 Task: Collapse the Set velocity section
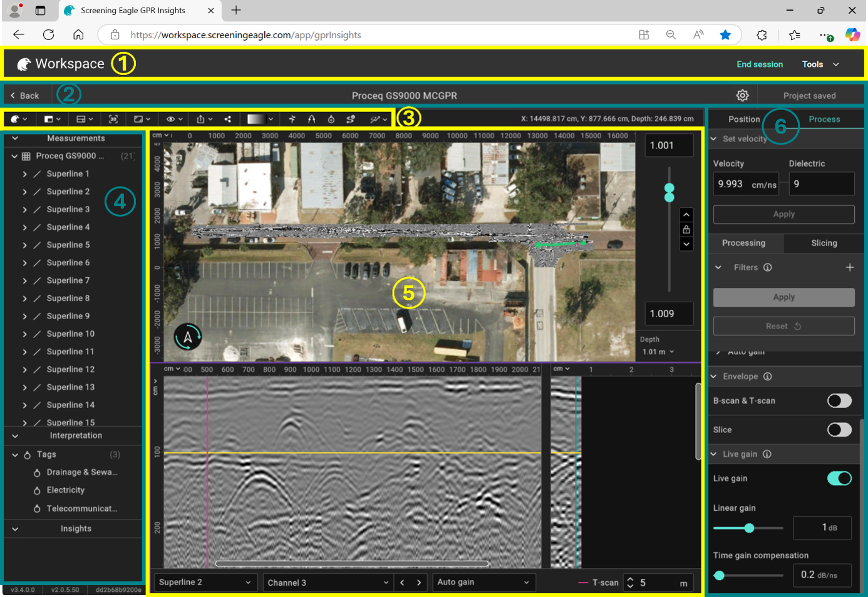pos(713,139)
